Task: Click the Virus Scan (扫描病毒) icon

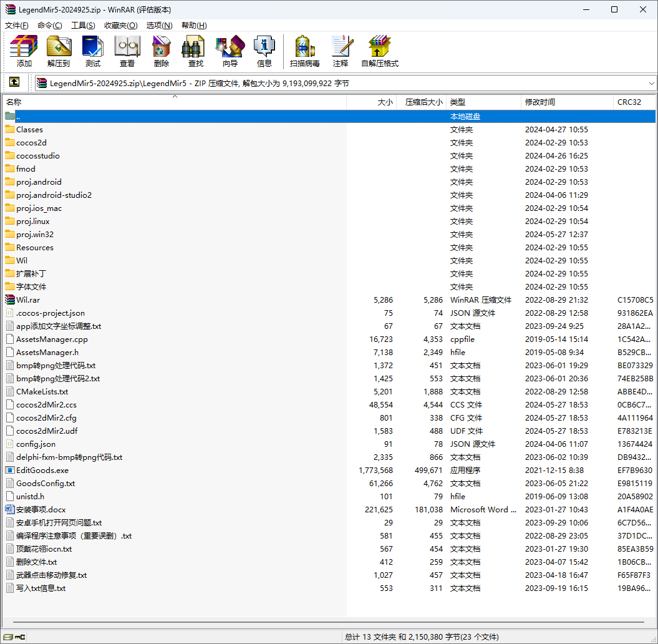Action: coord(304,46)
